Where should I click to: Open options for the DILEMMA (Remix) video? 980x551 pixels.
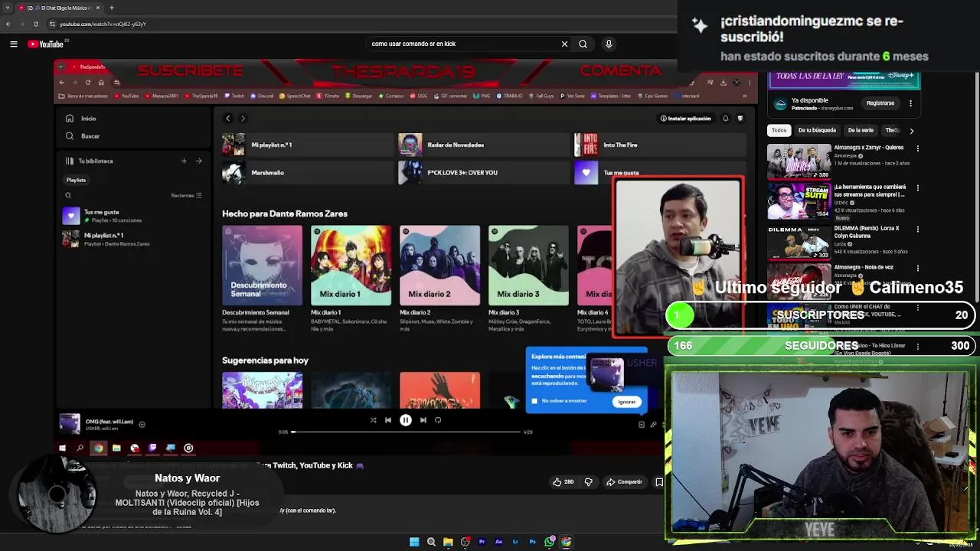(x=917, y=229)
